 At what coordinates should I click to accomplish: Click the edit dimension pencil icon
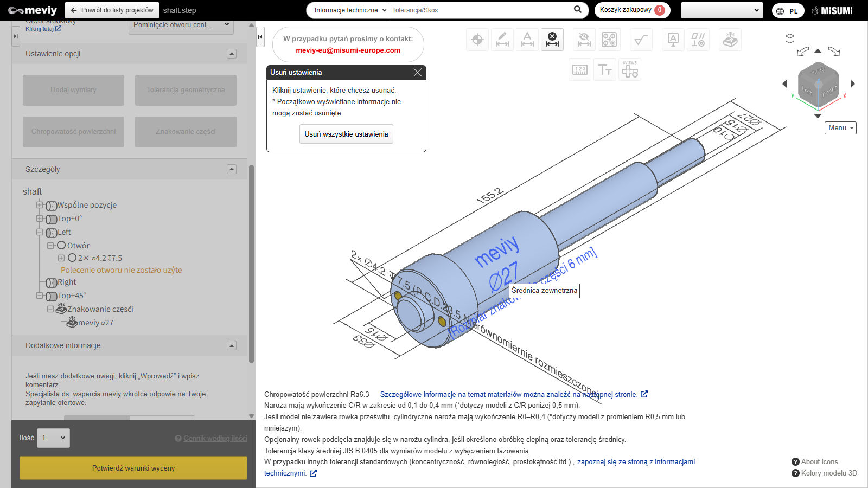pos(502,40)
